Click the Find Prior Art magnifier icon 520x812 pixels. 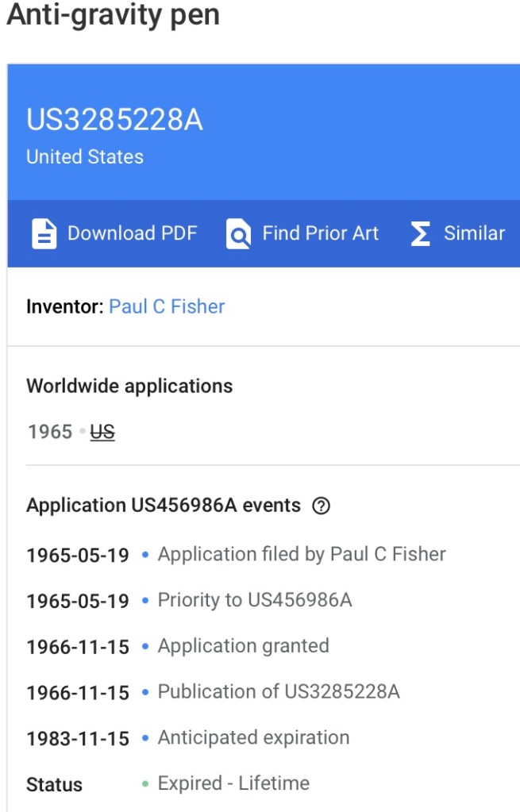click(238, 234)
